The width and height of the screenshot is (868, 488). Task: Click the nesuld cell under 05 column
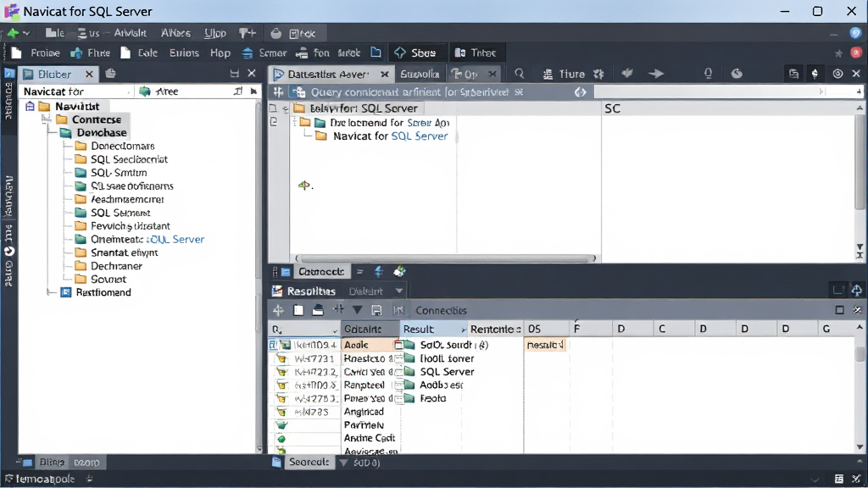pyautogui.click(x=545, y=345)
